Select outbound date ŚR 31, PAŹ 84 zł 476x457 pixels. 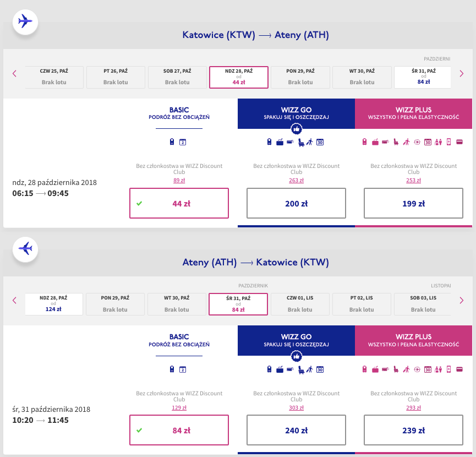click(x=423, y=77)
